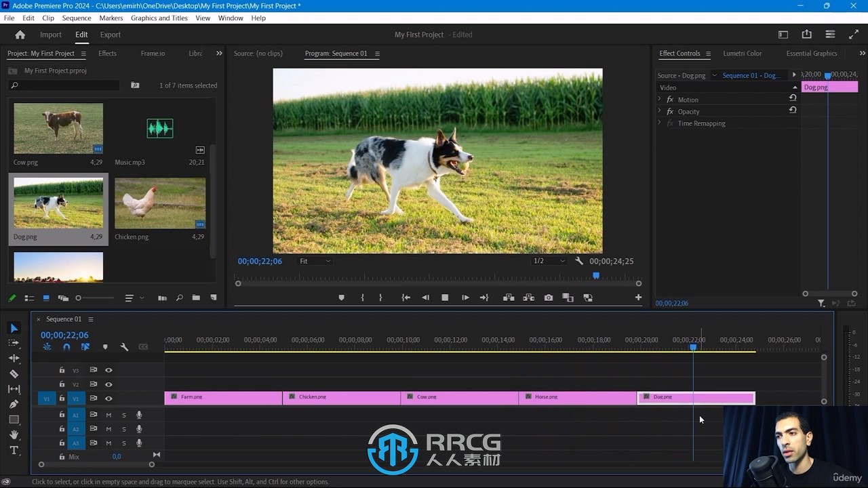The width and height of the screenshot is (868, 488).
Task: Click the Lift button
Action: (x=508, y=298)
